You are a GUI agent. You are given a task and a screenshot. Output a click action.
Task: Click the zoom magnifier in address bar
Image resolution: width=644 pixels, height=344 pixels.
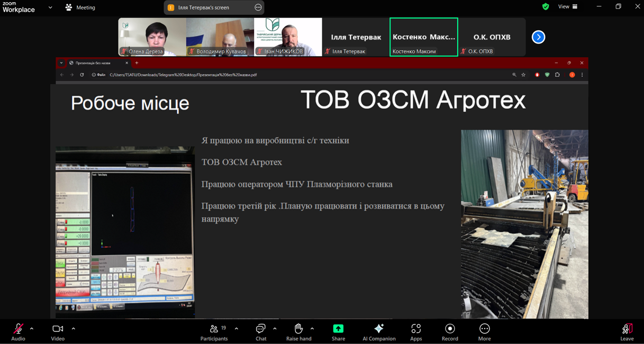(x=514, y=75)
